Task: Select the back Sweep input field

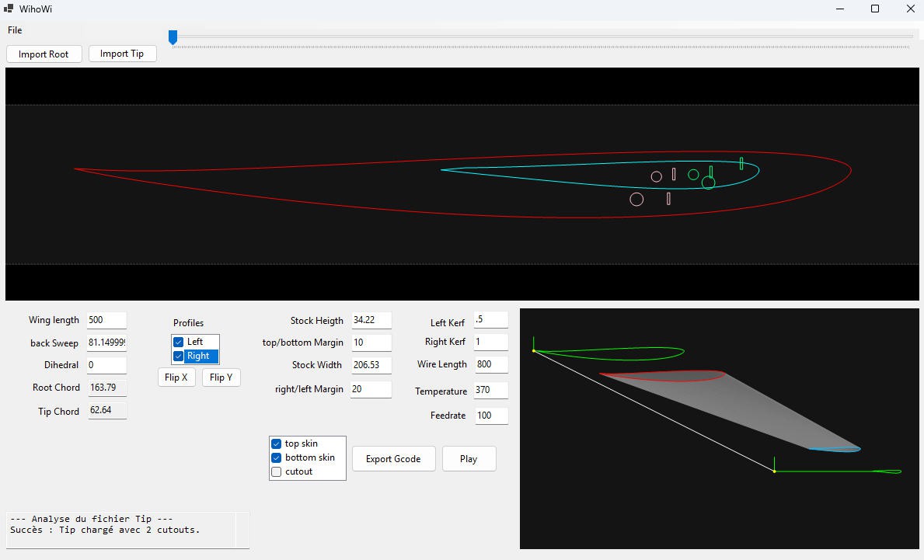Action: 106,343
